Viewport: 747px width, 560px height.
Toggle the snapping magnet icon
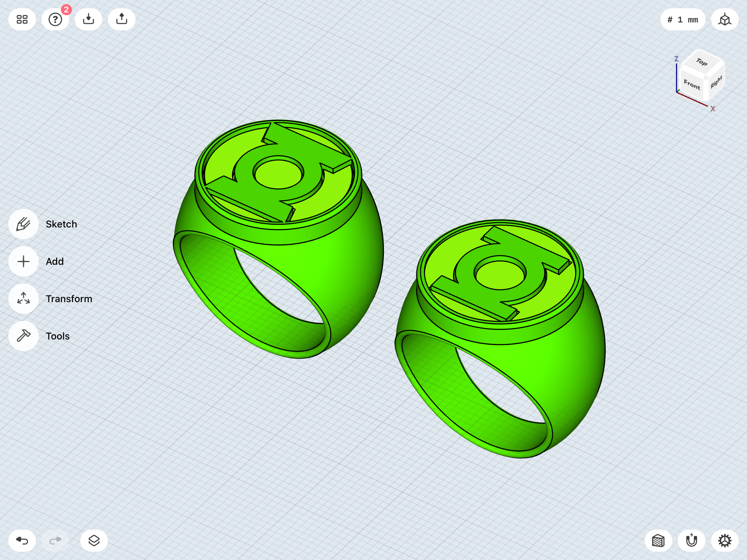[x=692, y=541]
